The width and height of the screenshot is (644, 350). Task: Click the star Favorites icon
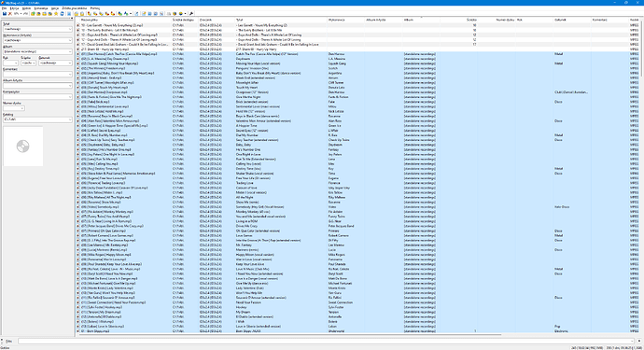coord(56,14)
